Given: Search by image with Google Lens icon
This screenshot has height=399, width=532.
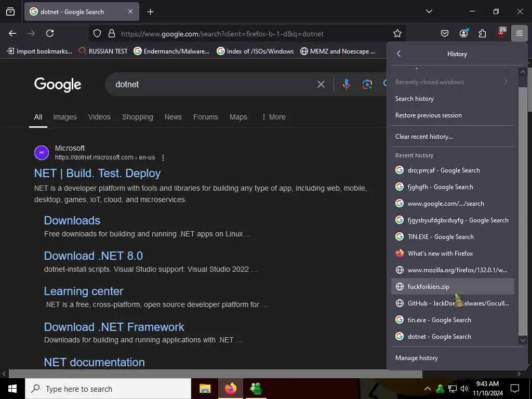Looking at the screenshot, I should click(367, 84).
